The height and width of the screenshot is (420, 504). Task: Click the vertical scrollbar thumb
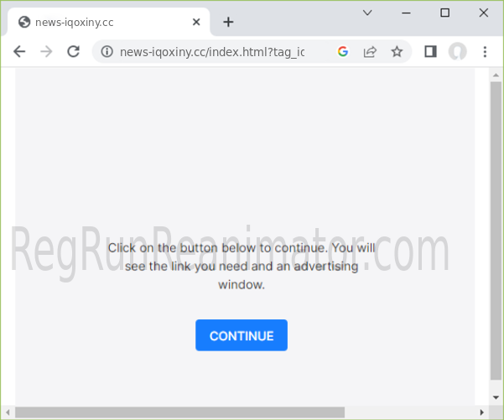coord(496,226)
